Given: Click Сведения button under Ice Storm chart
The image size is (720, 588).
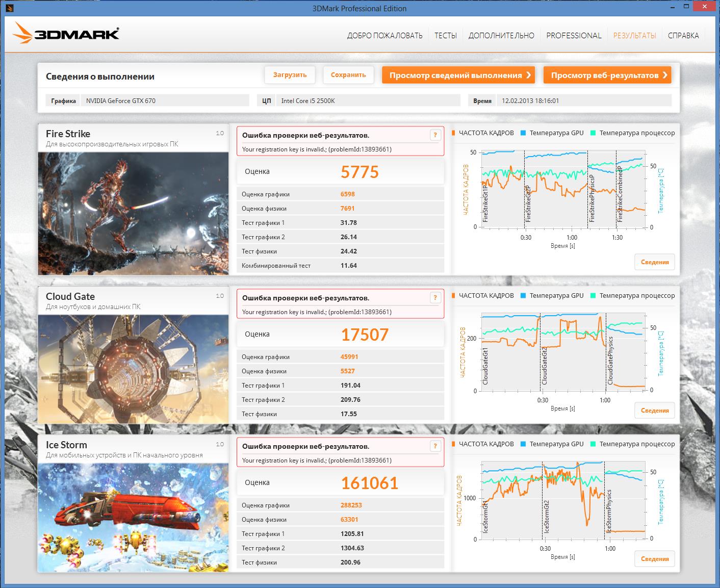Looking at the screenshot, I should [x=654, y=559].
